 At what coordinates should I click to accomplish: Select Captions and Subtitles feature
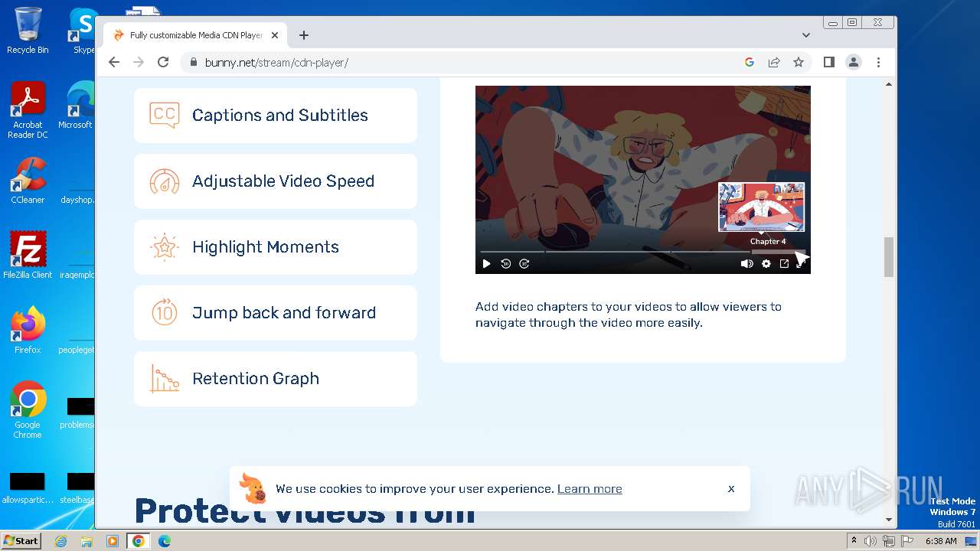[x=276, y=115]
